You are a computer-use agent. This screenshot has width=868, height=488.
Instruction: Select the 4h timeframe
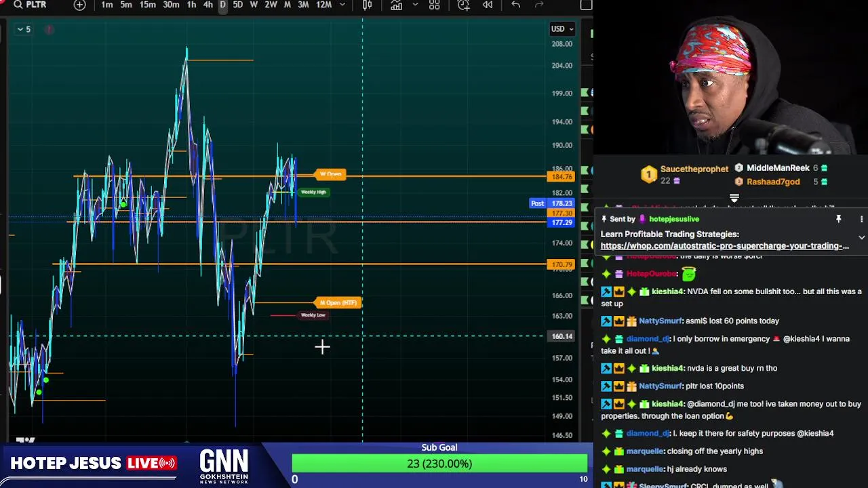click(x=208, y=5)
